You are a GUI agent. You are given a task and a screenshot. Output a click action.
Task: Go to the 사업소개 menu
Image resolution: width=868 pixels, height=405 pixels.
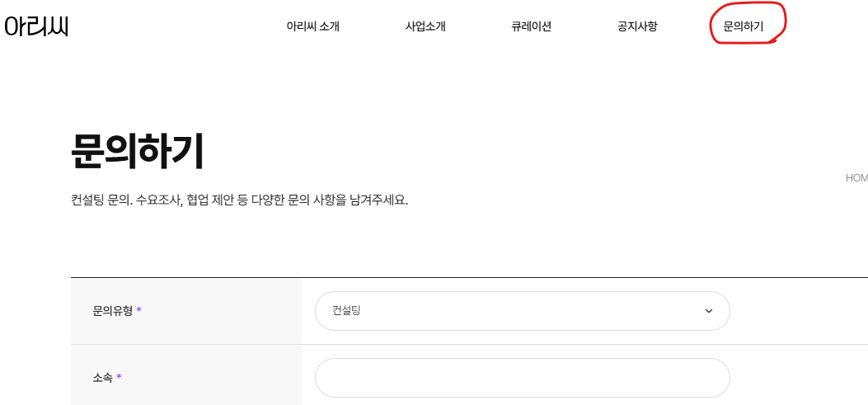click(x=425, y=26)
